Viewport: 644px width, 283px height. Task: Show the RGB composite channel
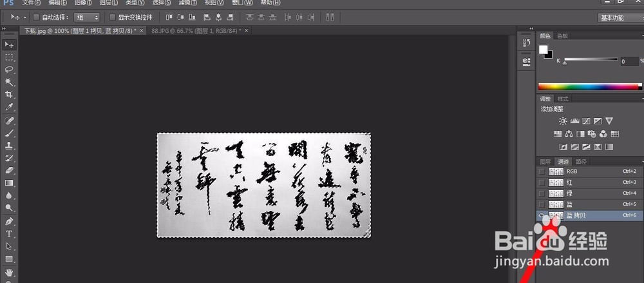pyautogui.click(x=542, y=171)
